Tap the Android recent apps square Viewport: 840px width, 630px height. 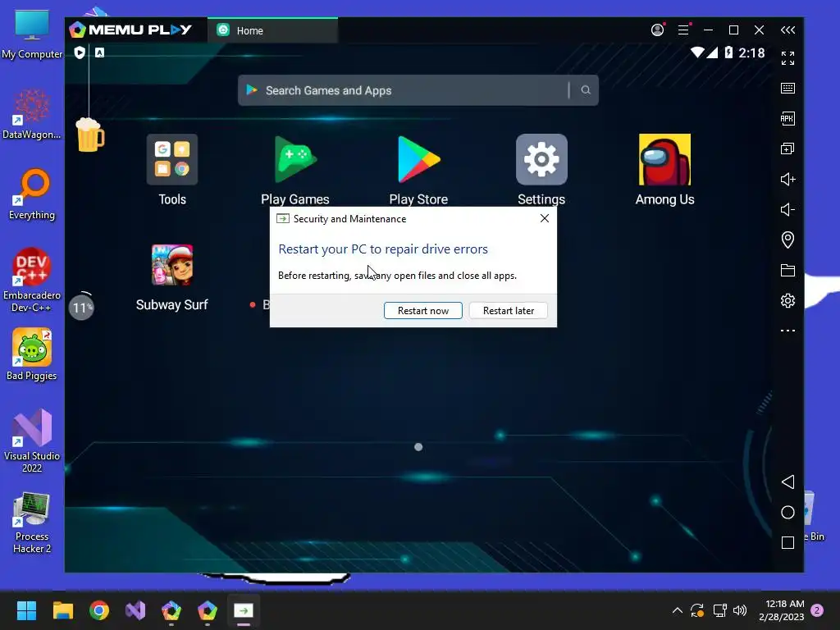click(787, 543)
